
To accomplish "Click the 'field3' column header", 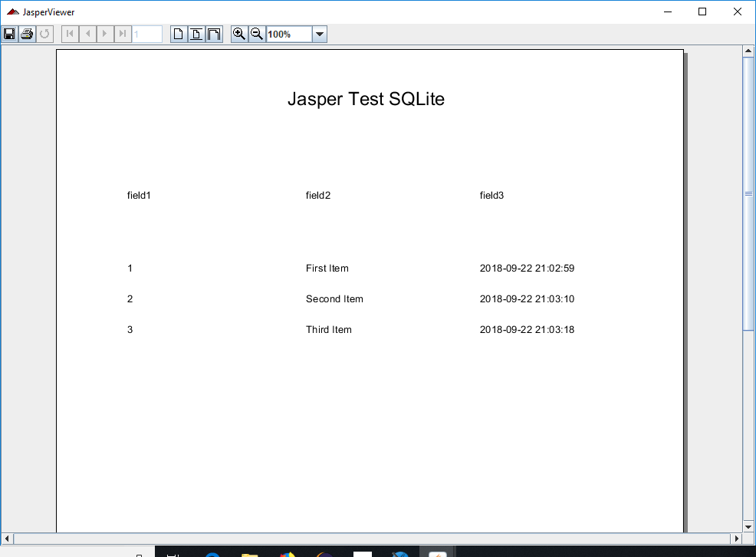I will tap(491, 196).
